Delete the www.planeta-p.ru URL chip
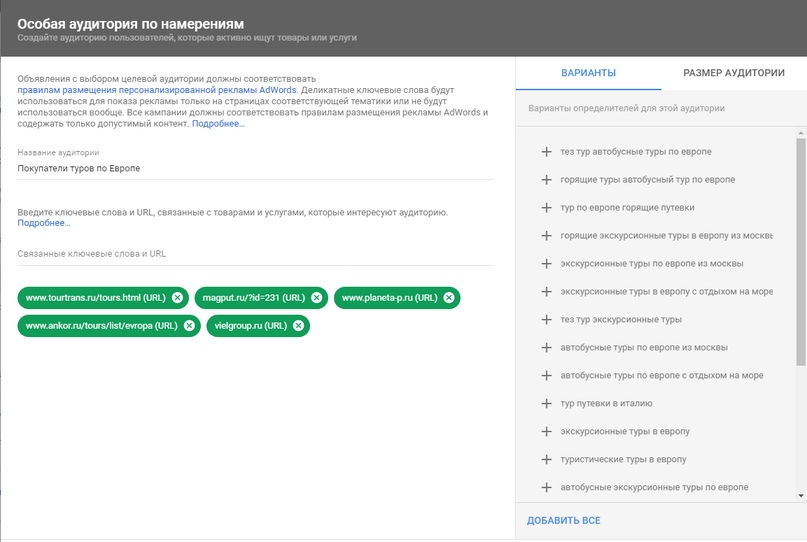This screenshot has height=542, width=807. point(449,298)
